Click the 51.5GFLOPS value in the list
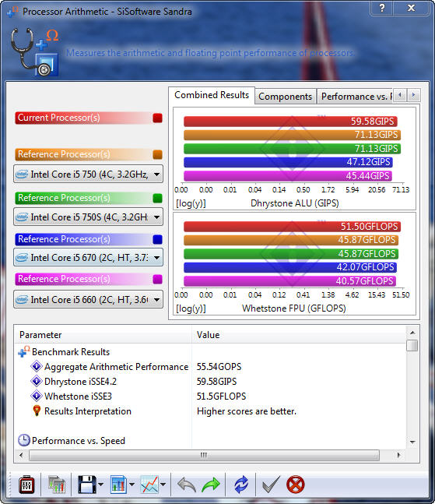Screen dimensions: 435x504 (221, 396)
